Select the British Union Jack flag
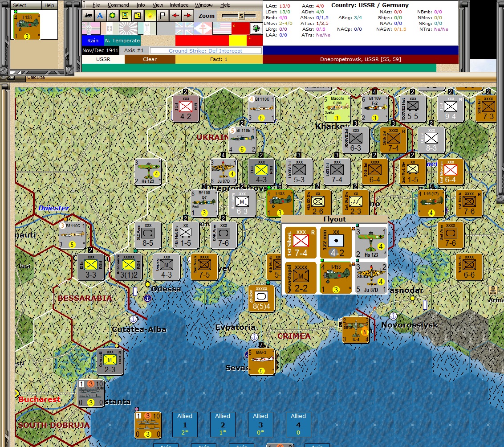The height and width of the screenshot is (447, 504). coord(184,29)
